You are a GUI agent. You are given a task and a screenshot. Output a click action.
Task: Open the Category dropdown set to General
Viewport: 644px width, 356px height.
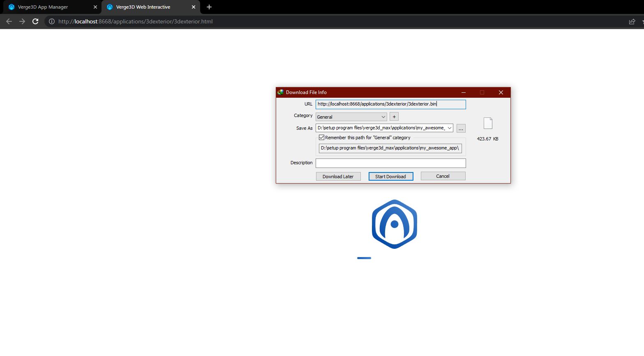point(351,117)
